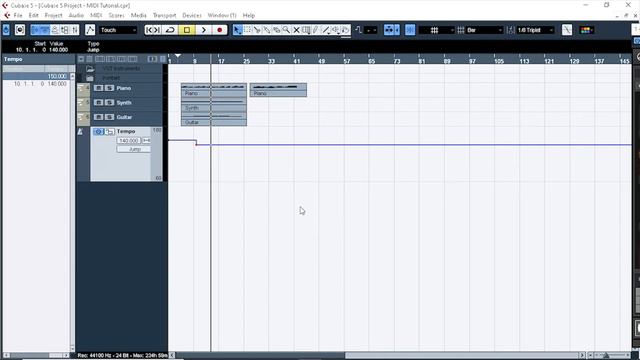The width and height of the screenshot is (640, 360).
Task: Open the color selector palette
Action: click(586, 30)
